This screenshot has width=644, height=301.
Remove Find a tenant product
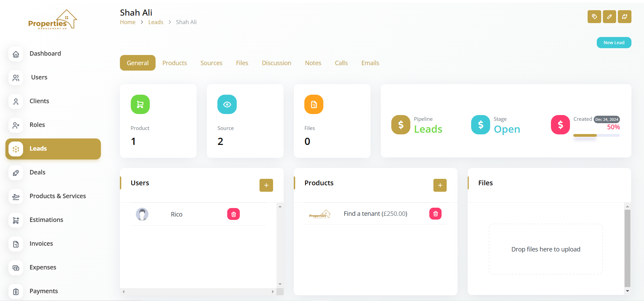[435, 214]
